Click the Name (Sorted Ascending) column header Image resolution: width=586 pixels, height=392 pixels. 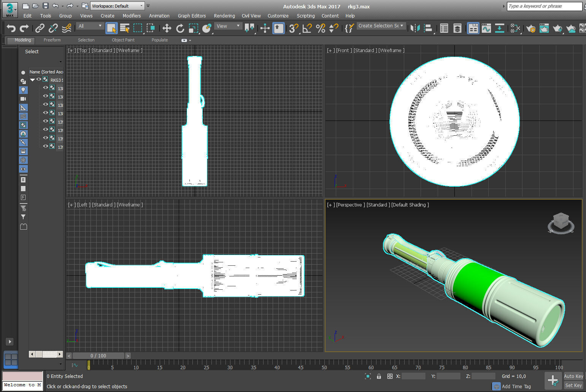[x=46, y=72]
